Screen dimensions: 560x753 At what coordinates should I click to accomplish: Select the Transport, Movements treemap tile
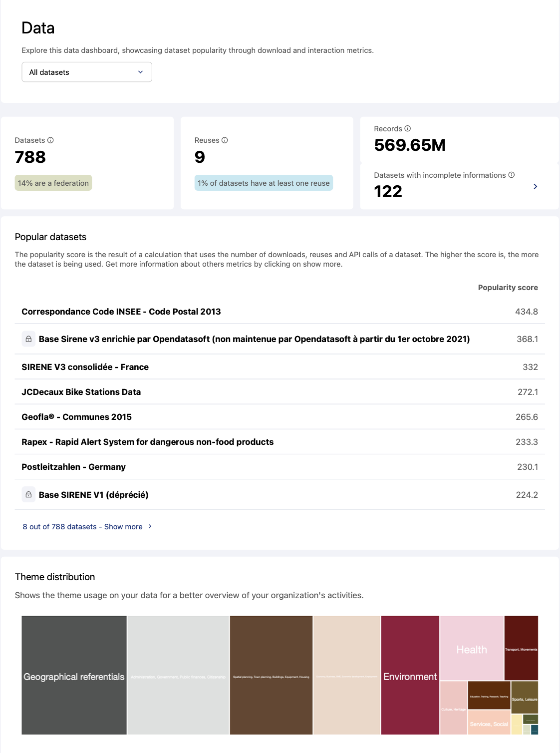click(521, 648)
